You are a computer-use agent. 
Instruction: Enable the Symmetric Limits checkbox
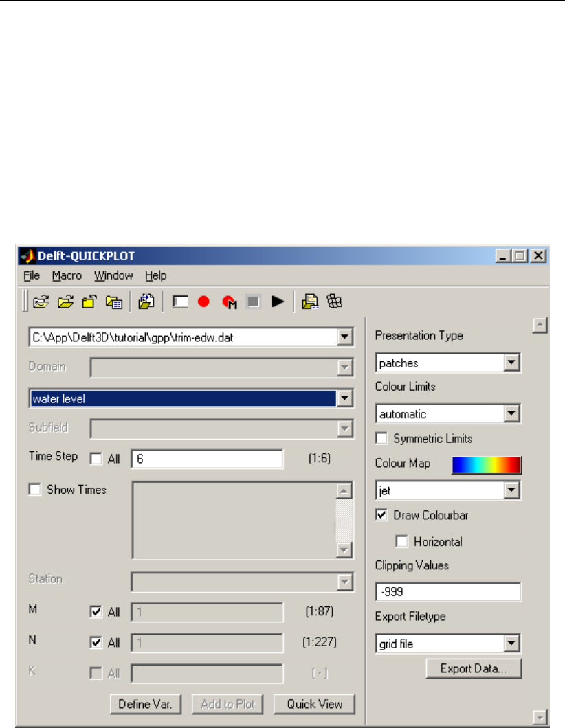coord(381,438)
